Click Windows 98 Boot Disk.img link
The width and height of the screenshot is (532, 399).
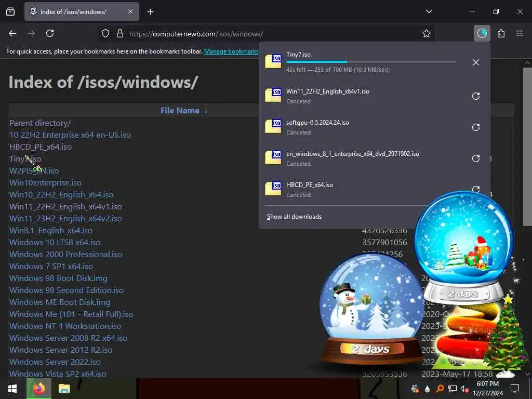[58, 278]
